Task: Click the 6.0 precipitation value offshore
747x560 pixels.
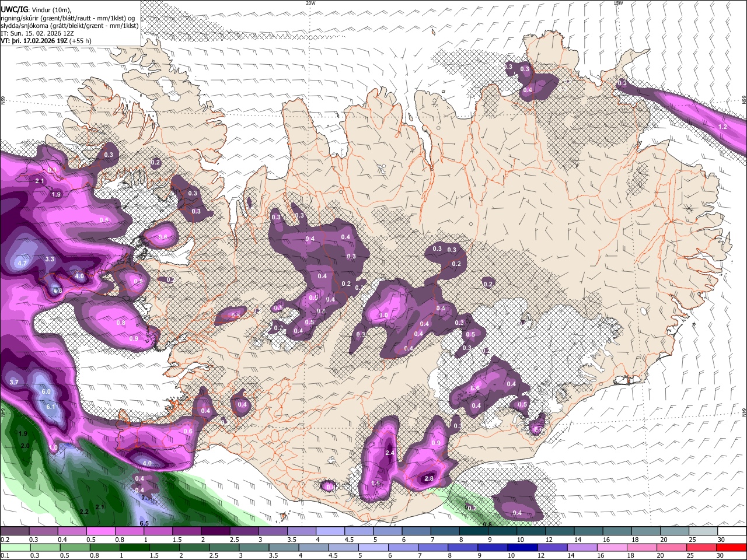Action: (46, 391)
